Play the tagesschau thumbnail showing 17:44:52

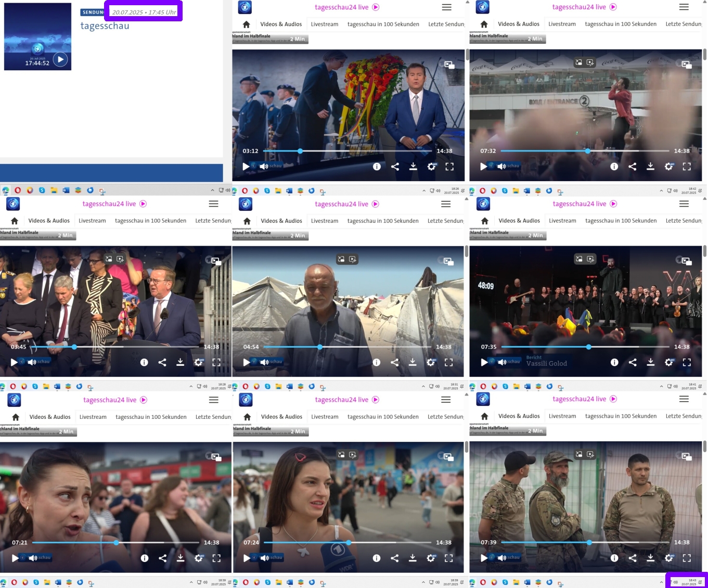click(x=60, y=59)
